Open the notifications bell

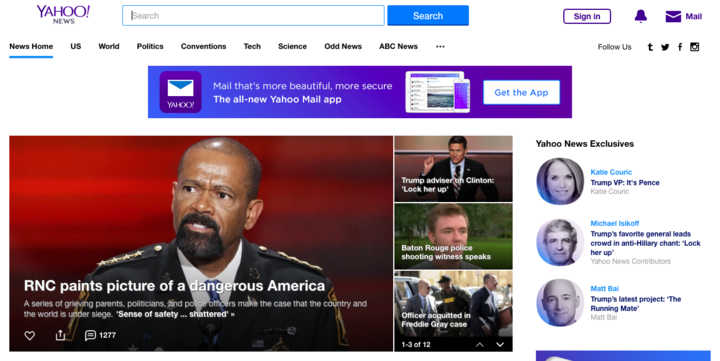pos(641,17)
